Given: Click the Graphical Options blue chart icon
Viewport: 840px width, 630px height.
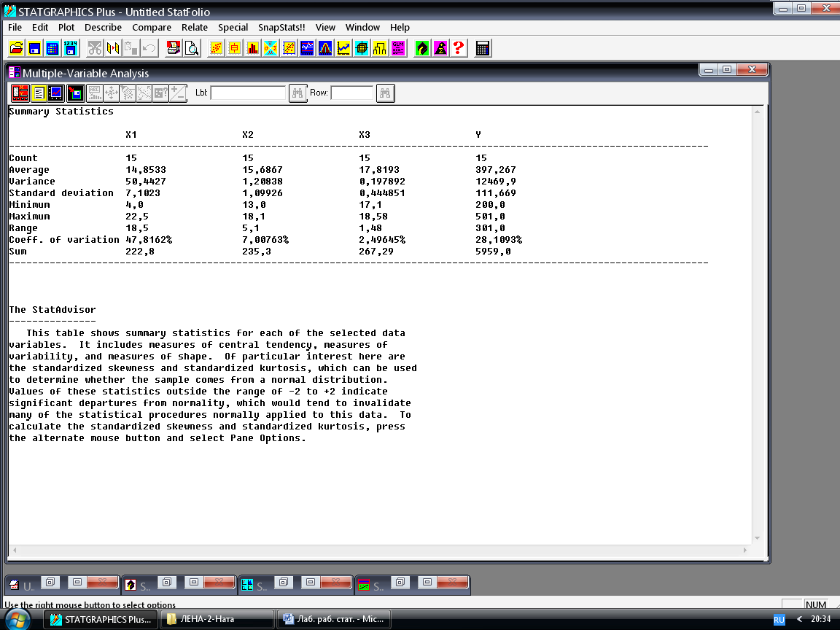Looking at the screenshot, I should click(x=55, y=93).
